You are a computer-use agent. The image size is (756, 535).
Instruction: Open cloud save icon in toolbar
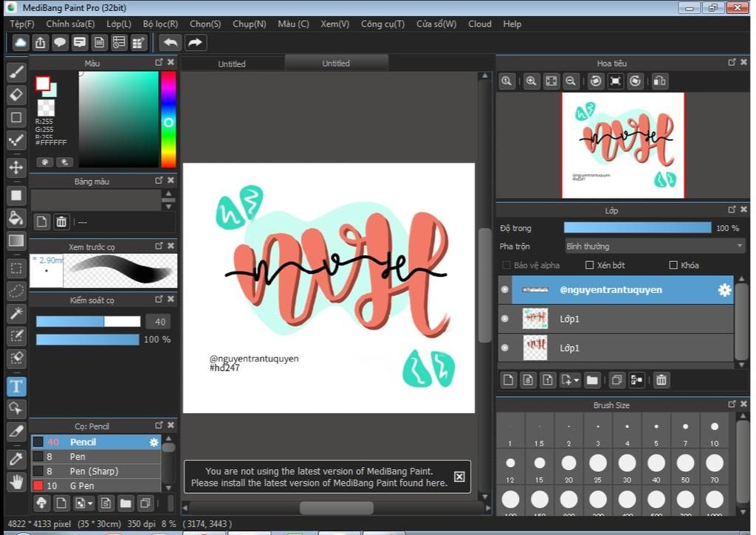(x=20, y=42)
